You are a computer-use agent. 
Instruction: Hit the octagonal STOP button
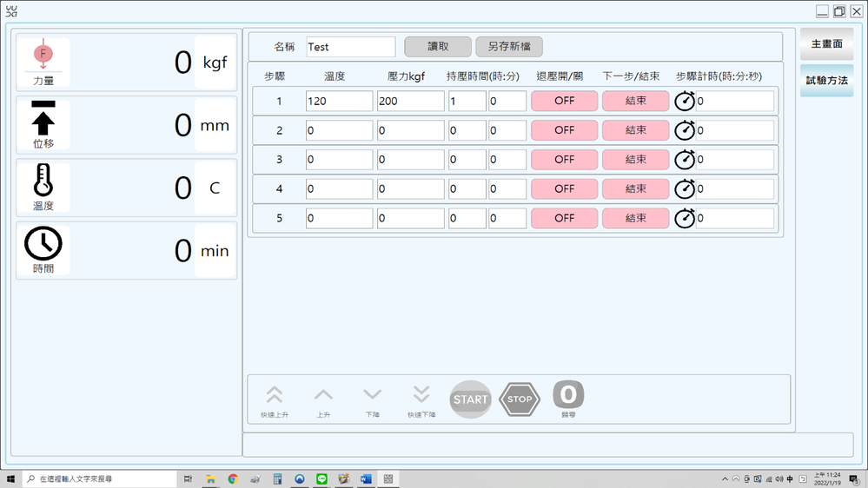tap(520, 399)
